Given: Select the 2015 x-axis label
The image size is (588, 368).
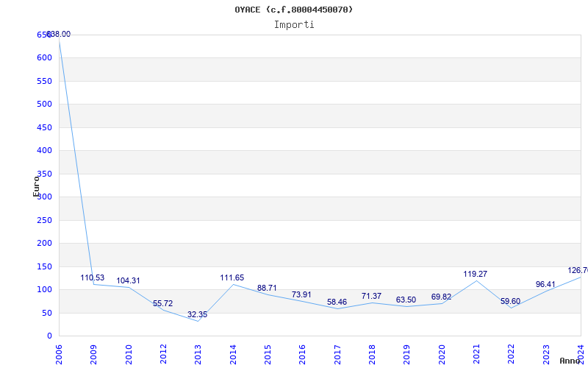Looking at the screenshot, I should (x=268, y=355).
